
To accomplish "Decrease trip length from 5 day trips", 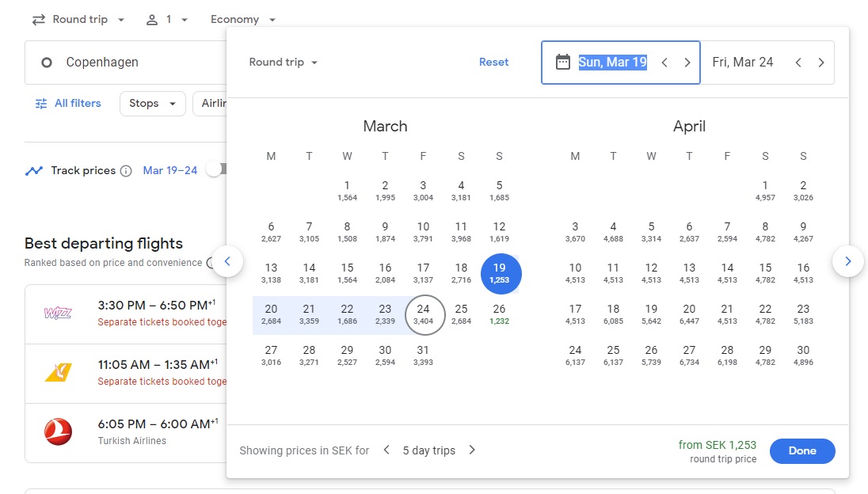I will pyautogui.click(x=386, y=450).
